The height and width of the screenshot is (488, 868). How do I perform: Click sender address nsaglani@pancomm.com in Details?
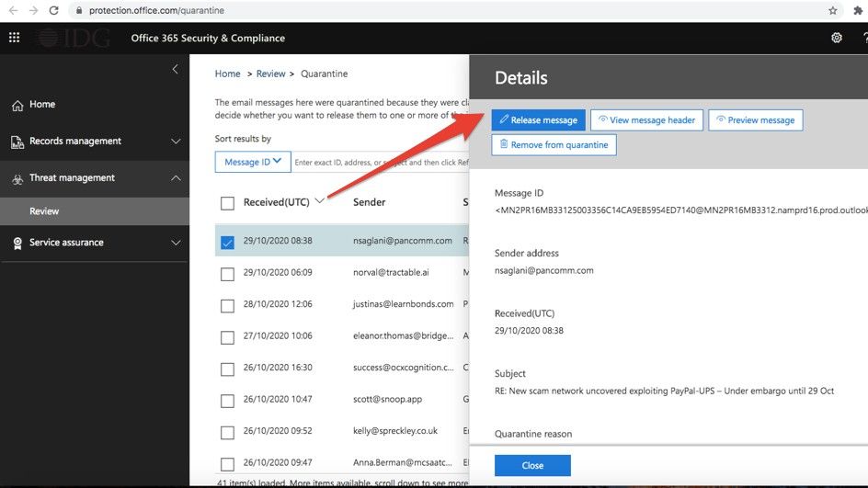point(543,270)
